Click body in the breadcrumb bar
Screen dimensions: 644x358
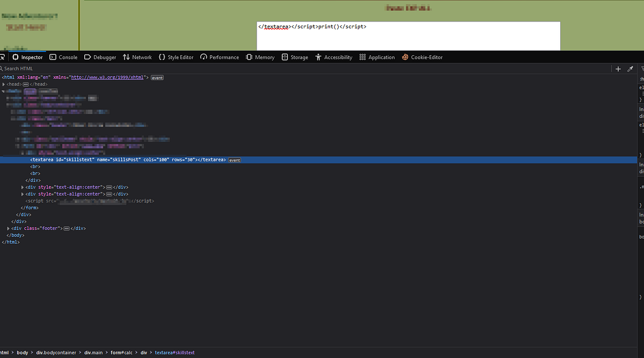22,353
